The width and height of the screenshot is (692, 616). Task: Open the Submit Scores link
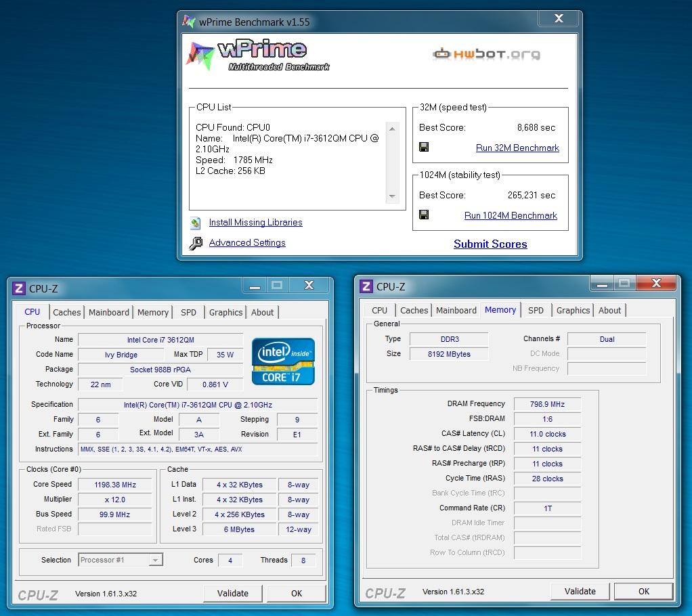490,244
